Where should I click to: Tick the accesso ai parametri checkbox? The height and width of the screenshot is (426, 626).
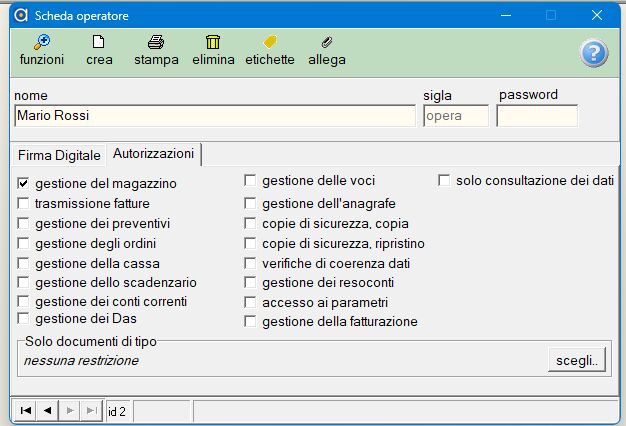pos(251,302)
